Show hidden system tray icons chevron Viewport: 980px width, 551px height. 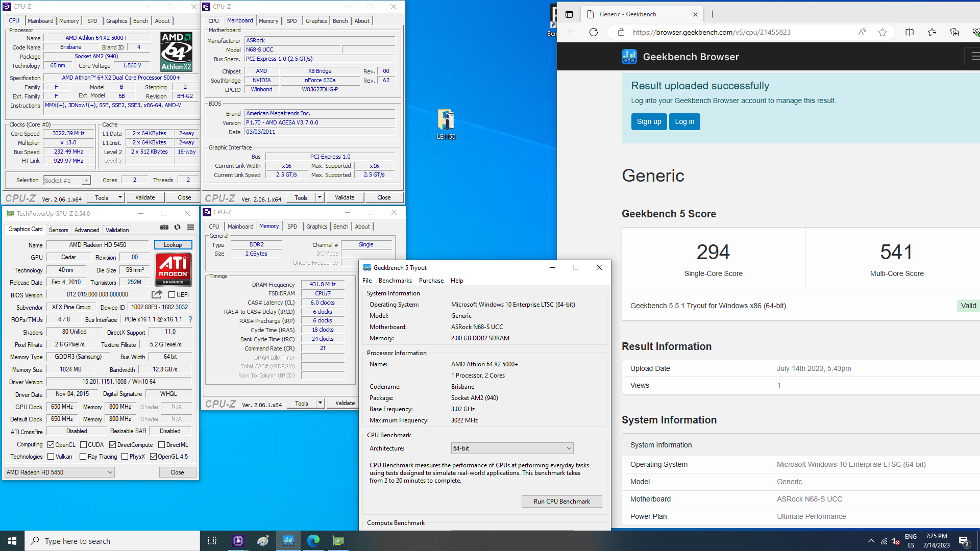pyautogui.click(x=871, y=541)
